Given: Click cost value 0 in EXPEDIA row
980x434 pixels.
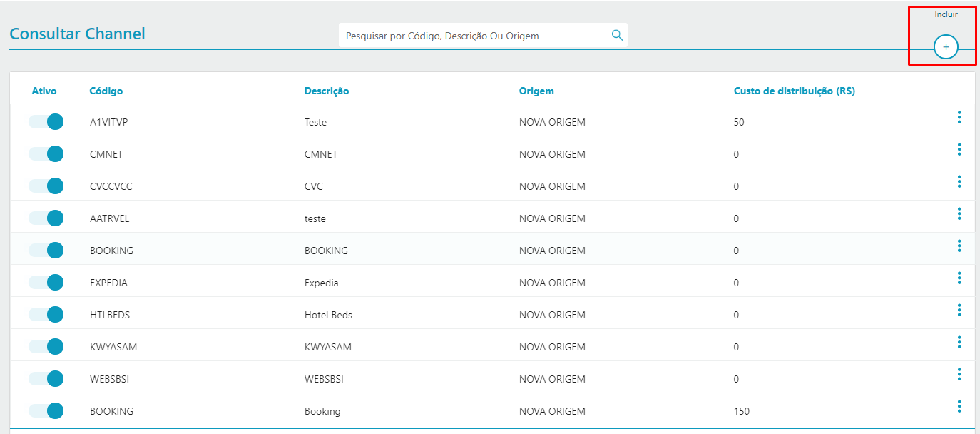Looking at the screenshot, I should 736,283.
